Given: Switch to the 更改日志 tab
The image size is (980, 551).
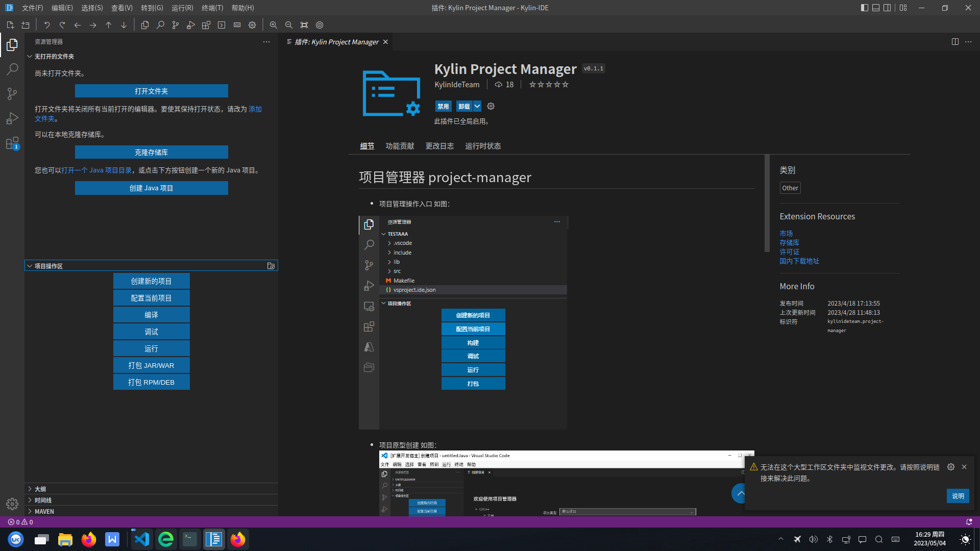Looking at the screenshot, I should click(439, 146).
